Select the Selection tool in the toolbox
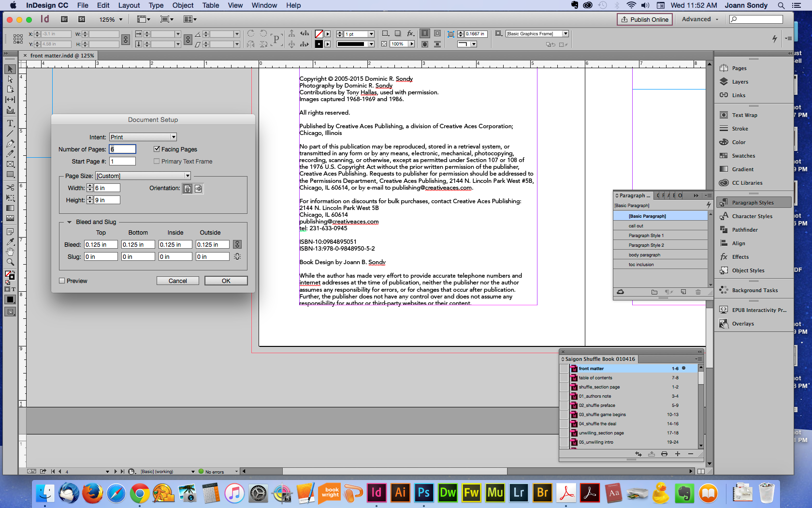The width and height of the screenshot is (812, 508). coord(10,69)
